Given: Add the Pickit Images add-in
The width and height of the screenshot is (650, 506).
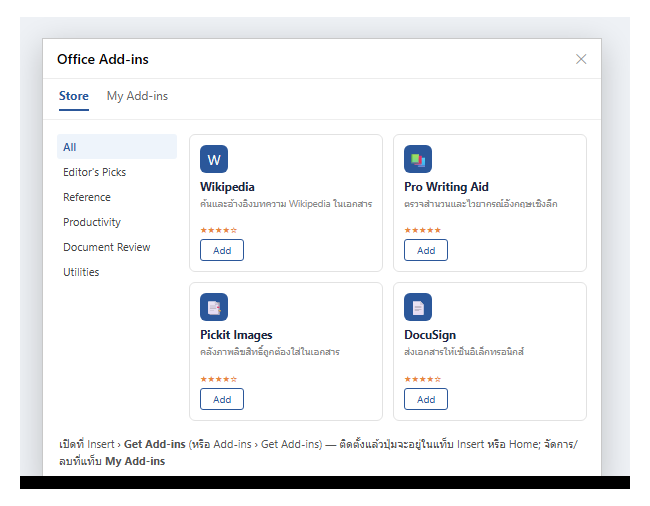Looking at the screenshot, I should click(x=222, y=399).
